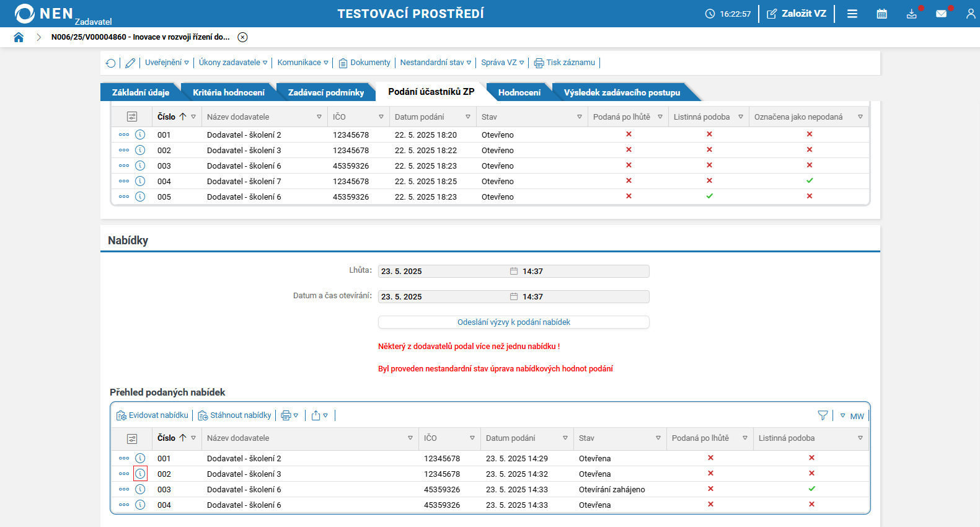980x527 pixels.
Task: Click the downloads icon in header
Action: (x=911, y=14)
